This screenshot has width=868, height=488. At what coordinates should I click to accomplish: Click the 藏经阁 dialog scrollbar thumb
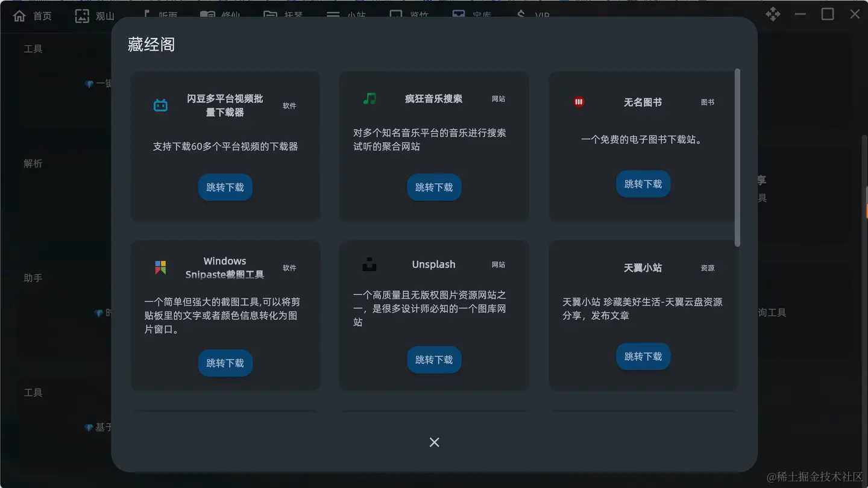coord(737,157)
